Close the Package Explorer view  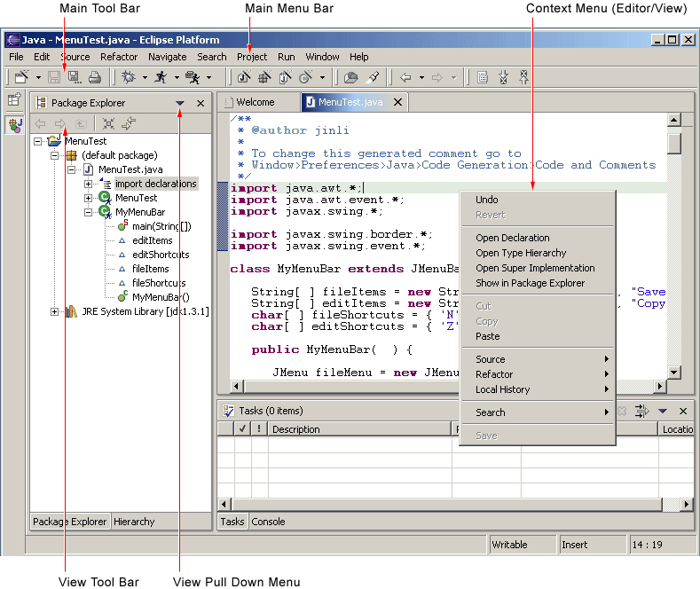pyautogui.click(x=201, y=103)
